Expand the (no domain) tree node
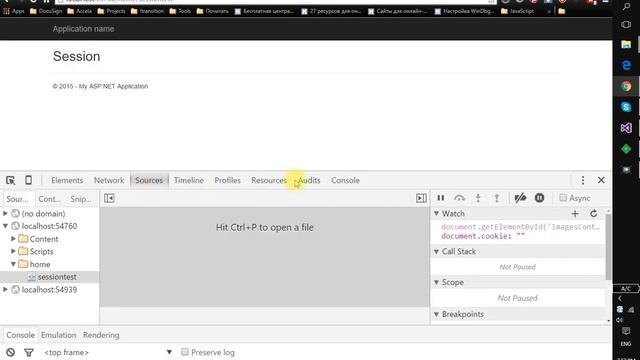 click(6, 213)
